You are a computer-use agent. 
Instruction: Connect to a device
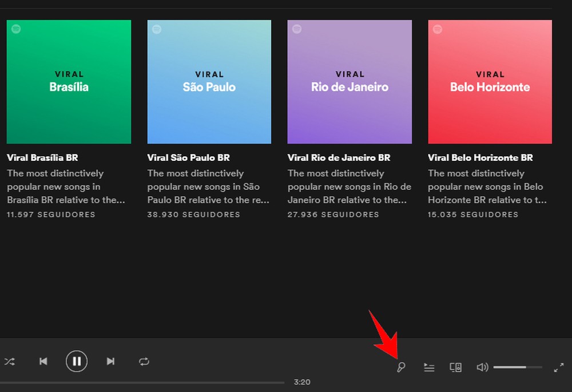click(455, 367)
